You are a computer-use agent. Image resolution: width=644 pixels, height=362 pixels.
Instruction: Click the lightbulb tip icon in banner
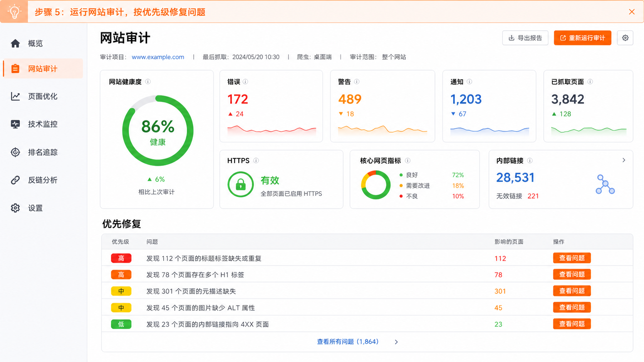coord(14,12)
